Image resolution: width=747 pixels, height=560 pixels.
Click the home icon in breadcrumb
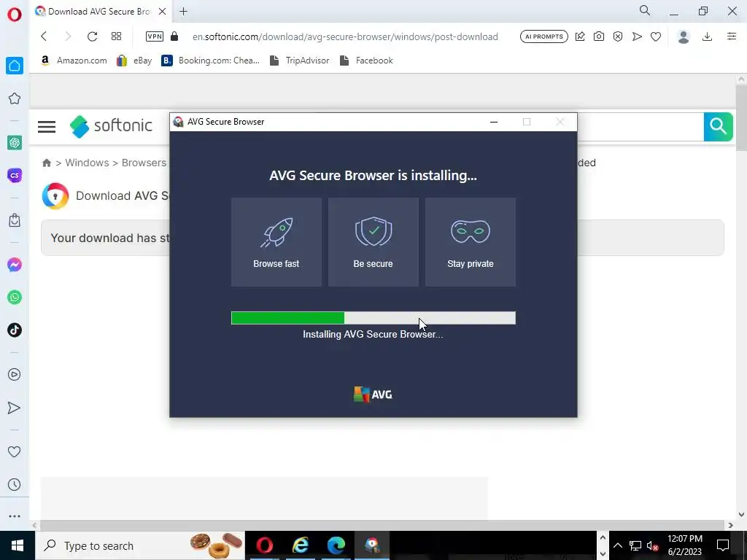(x=47, y=163)
